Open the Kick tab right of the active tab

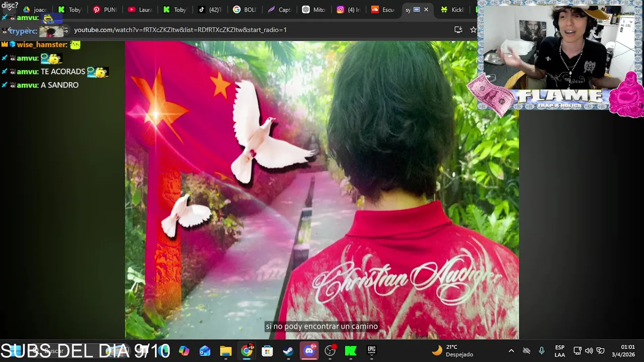pos(452,10)
